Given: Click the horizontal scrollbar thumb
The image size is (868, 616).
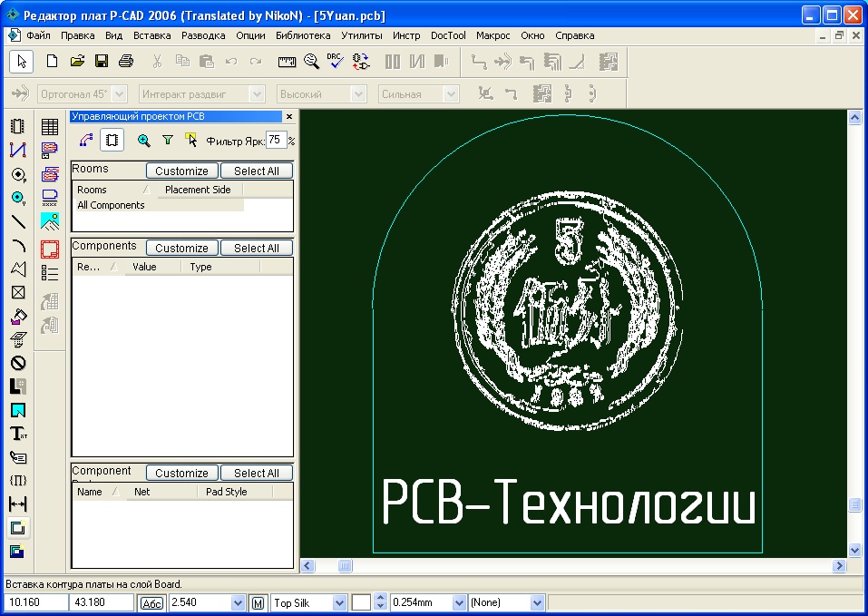Looking at the screenshot, I should 345,565.
